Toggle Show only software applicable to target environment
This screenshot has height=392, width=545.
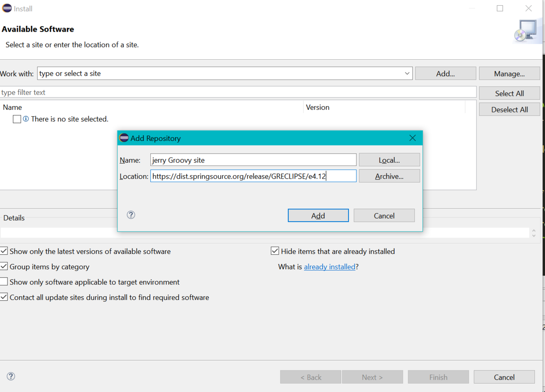pyautogui.click(x=4, y=282)
